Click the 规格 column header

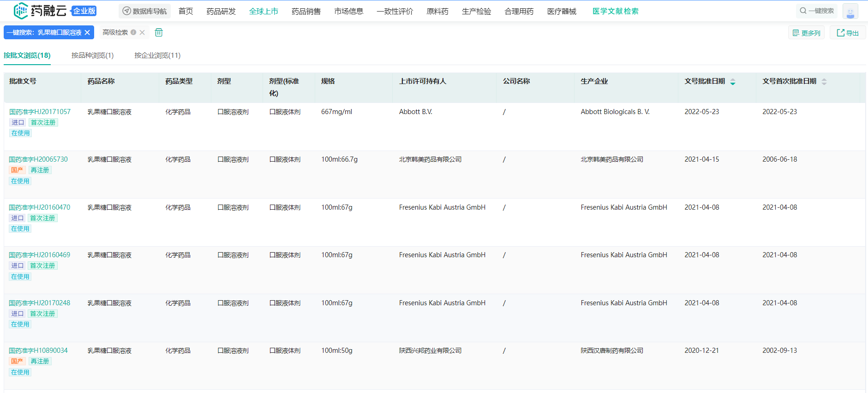328,81
